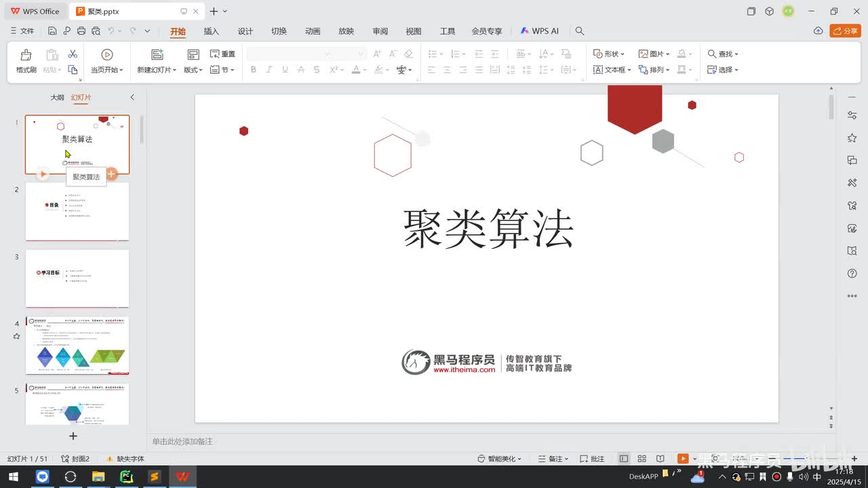
Task: Click the Arrange (排列) tool
Action: pos(654,70)
